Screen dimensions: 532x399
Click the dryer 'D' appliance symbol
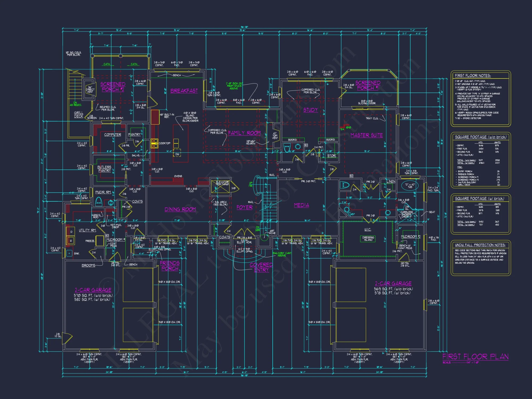point(71,232)
